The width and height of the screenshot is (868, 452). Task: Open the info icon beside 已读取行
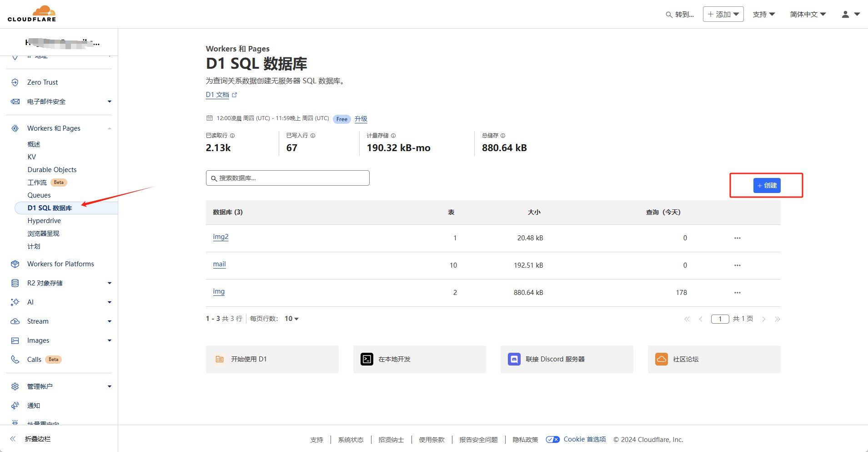pos(232,136)
